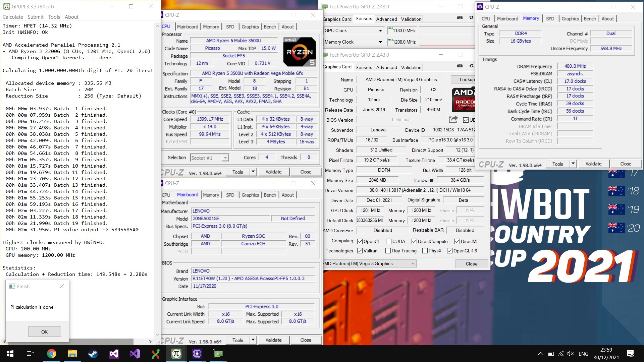Switch to Bench tab in CPU-Z CPU window
644x362 pixels.
270,27
